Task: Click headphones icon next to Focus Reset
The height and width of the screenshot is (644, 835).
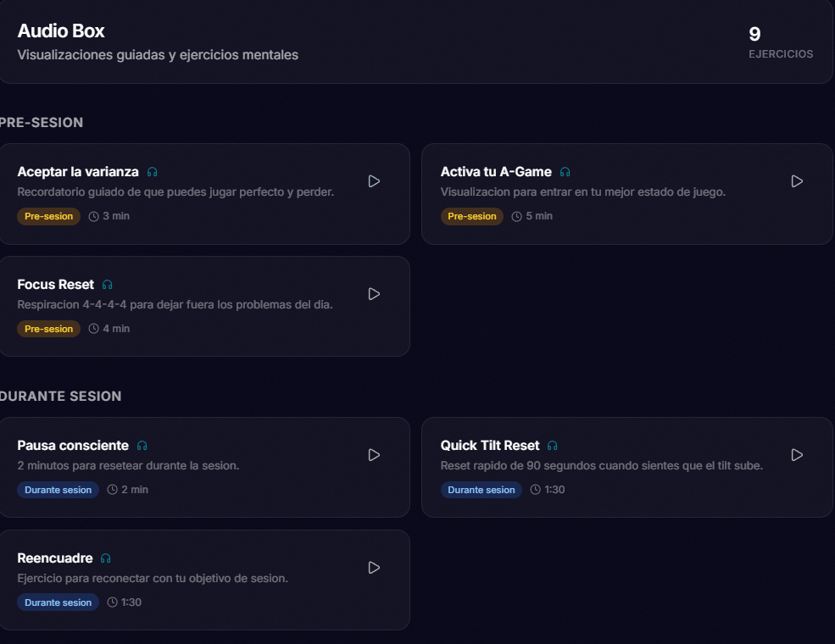Action: tap(108, 285)
